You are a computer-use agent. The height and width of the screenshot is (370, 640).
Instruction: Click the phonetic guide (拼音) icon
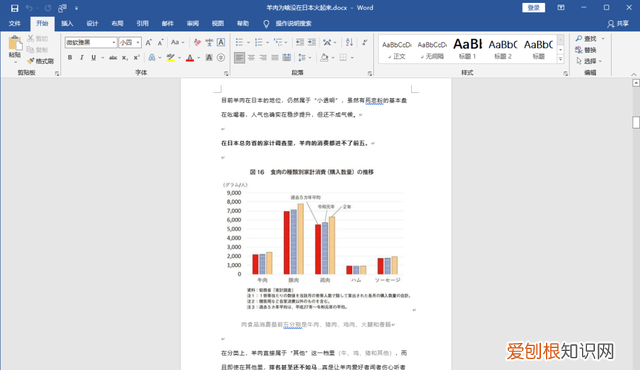click(209, 42)
